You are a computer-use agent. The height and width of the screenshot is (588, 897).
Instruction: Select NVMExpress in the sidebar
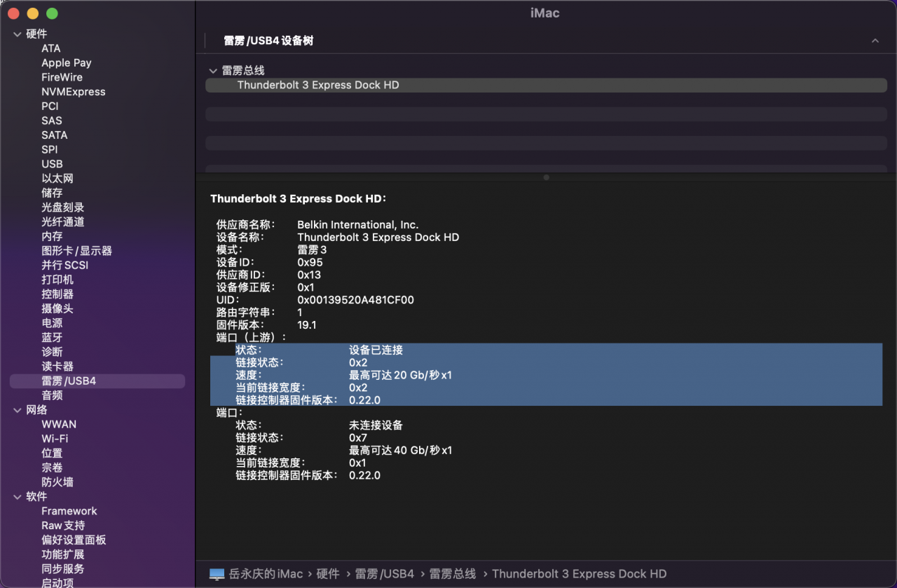(x=74, y=92)
